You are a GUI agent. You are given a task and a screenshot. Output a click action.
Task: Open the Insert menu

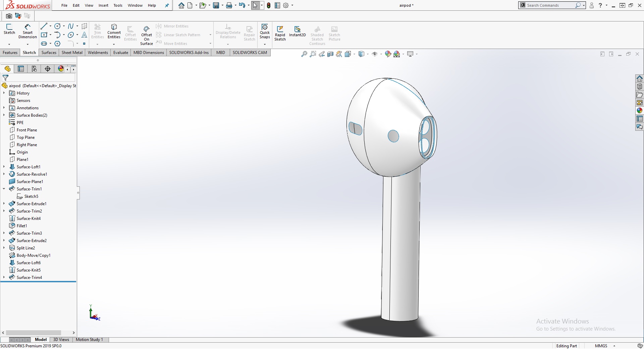coord(103,5)
